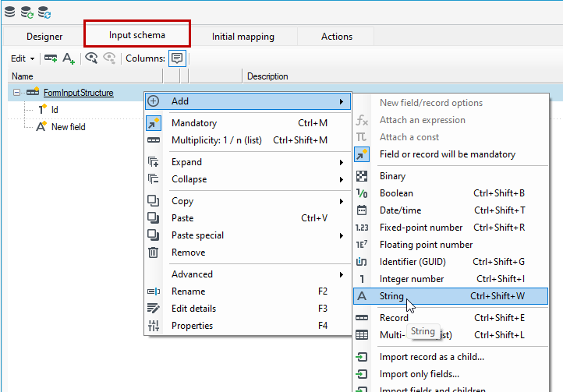Open the Paste special submenu

(x=248, y=235)
